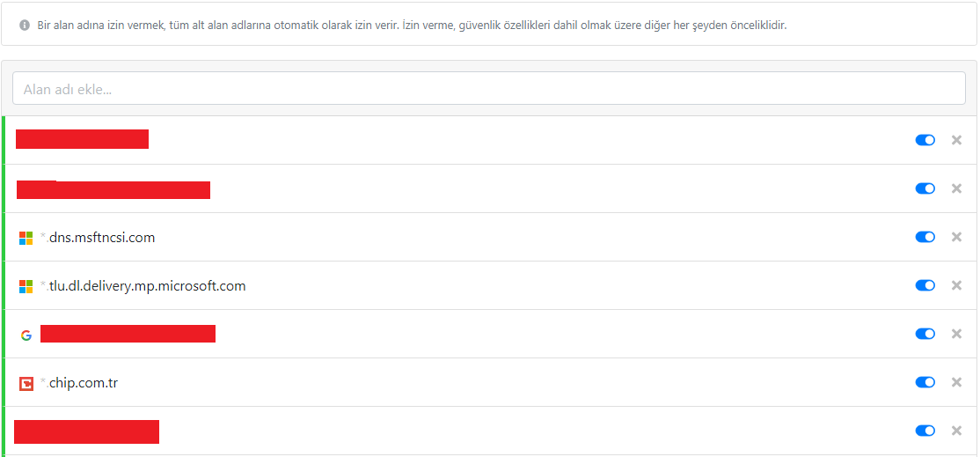This screenshot has width=980, height=457.
Task: Disable the *.dns.msftncsi.com toggle
Action: coord(925,237)
